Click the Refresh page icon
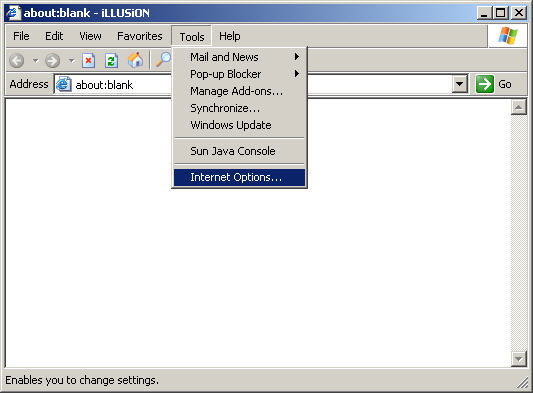This screenshot has width=533, height=393. click(111, 61)
